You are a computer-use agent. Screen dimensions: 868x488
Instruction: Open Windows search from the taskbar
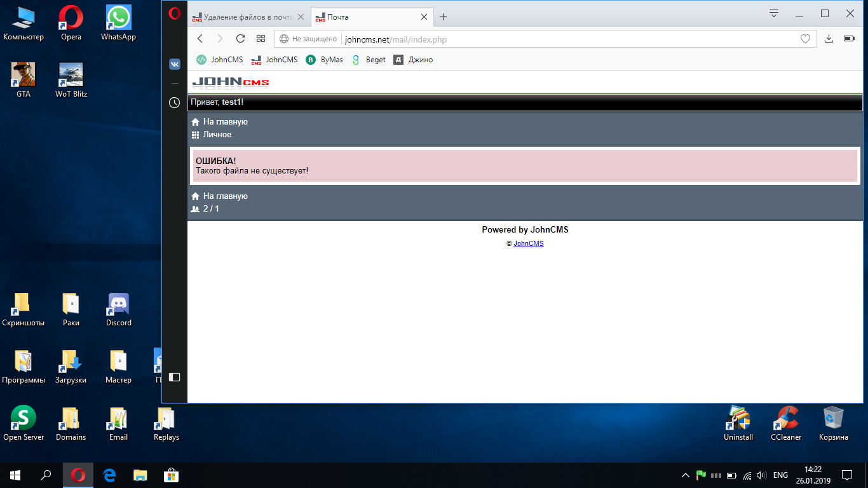(46, 475)
